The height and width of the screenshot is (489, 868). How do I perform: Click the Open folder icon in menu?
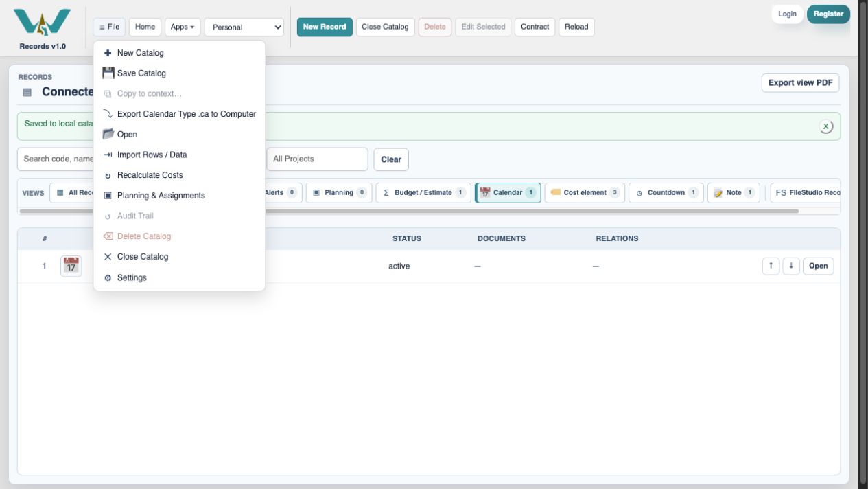(108, 134)
